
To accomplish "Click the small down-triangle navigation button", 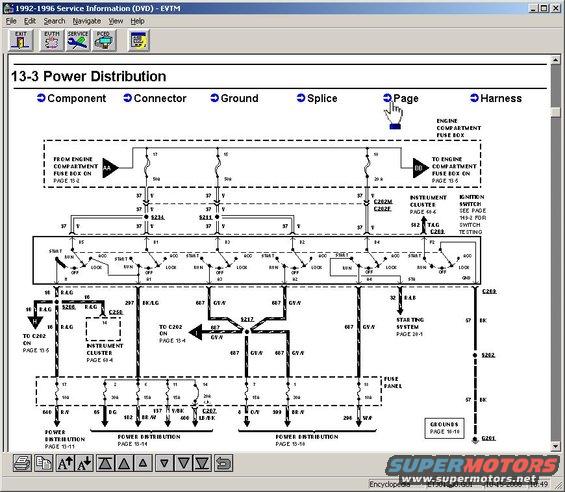I will (164, 463).
